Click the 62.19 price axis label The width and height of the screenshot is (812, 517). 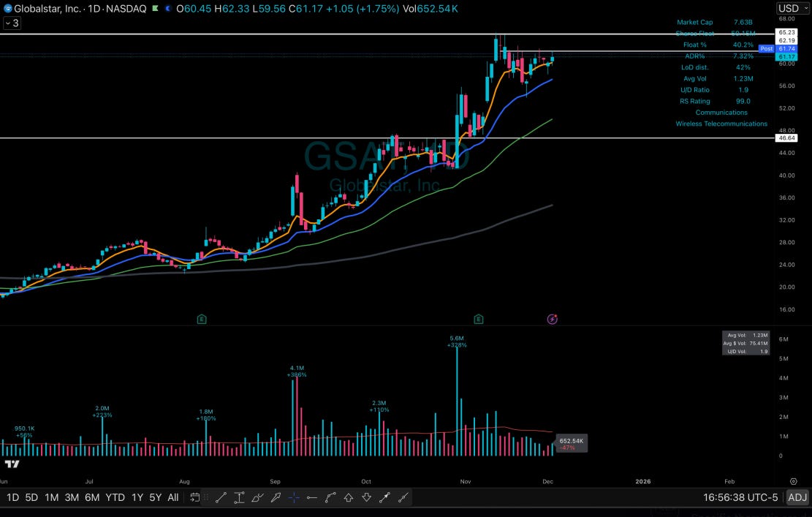786,40
